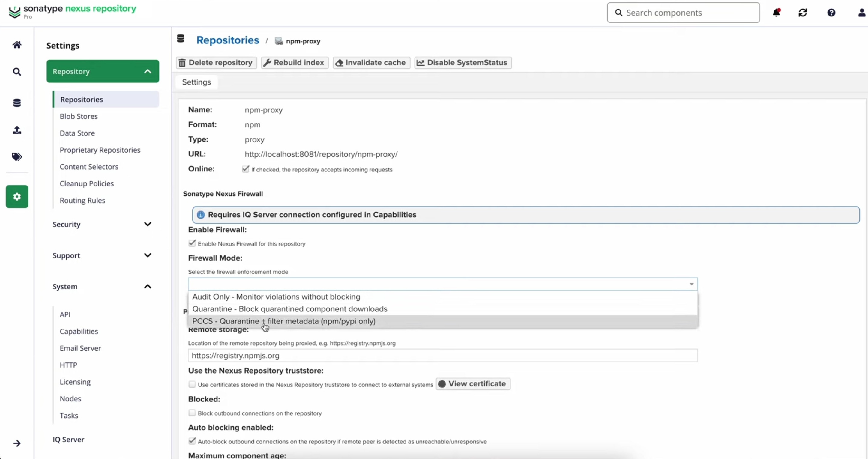
Task: Click the Rebuild index button
Action: click(x=295, y=63)
